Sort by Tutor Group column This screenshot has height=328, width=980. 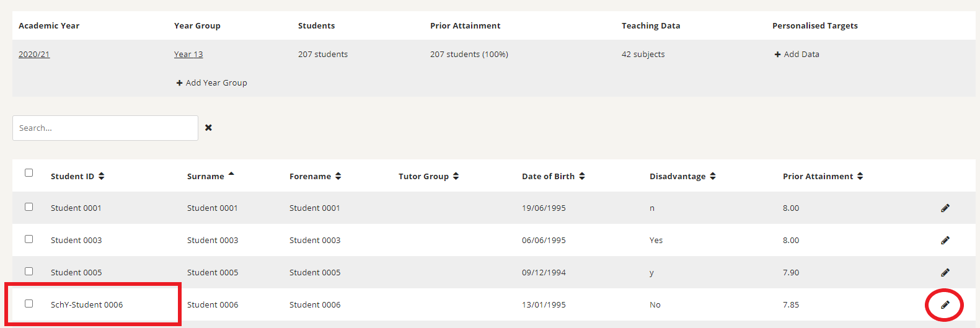[x=428, y=176]
